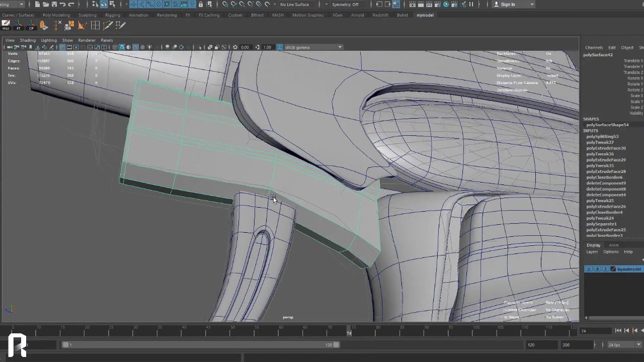Click the current frame field showing 74
Viewport: 644px width, 362px height.
(x=595, y=331)
